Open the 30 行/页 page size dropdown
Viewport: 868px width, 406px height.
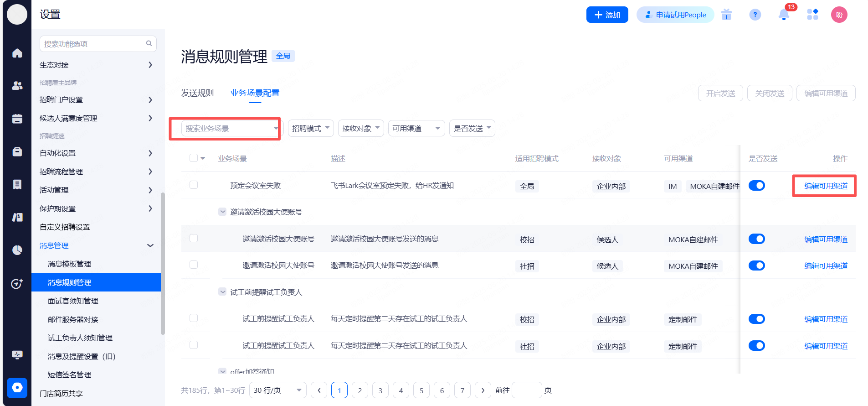click(277, 390)
